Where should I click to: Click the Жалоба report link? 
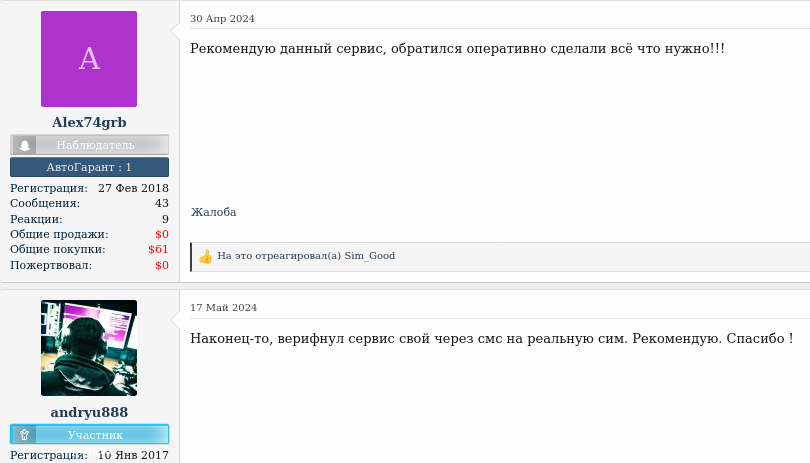tap(213, 212)
